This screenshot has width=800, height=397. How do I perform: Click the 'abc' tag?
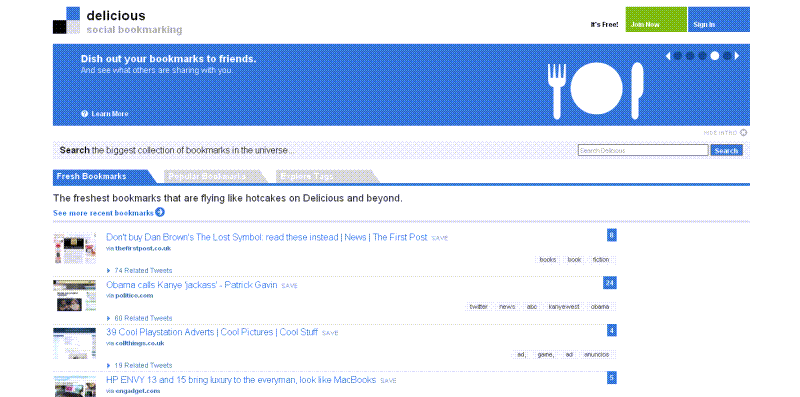click(532, 307)
